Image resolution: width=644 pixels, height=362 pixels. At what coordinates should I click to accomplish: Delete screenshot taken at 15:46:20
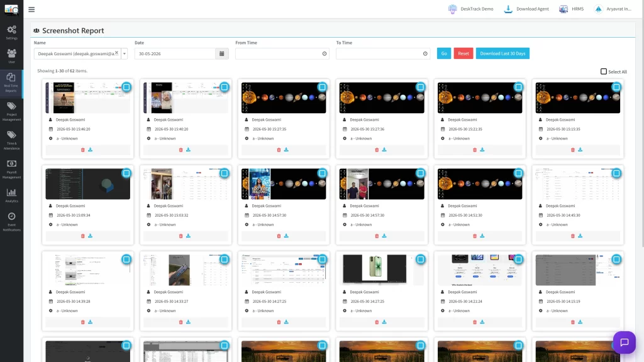(x=83, y=150)
